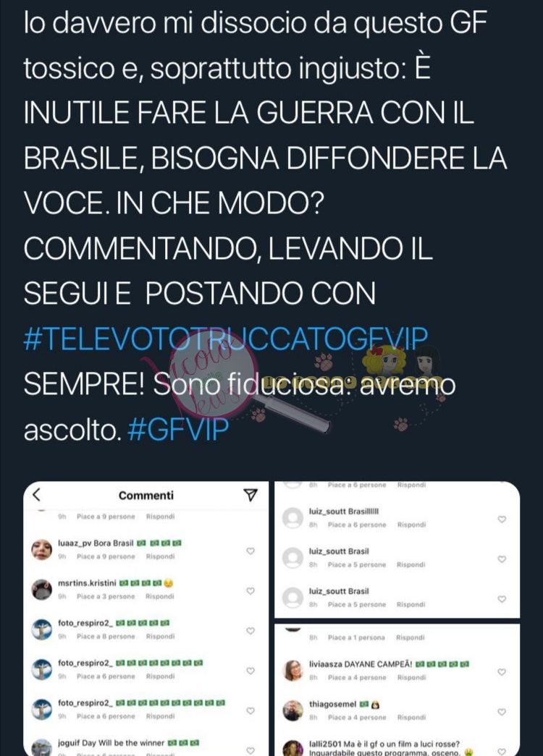Open luaaz_pv profile avatar

click(x=41, y=550)
